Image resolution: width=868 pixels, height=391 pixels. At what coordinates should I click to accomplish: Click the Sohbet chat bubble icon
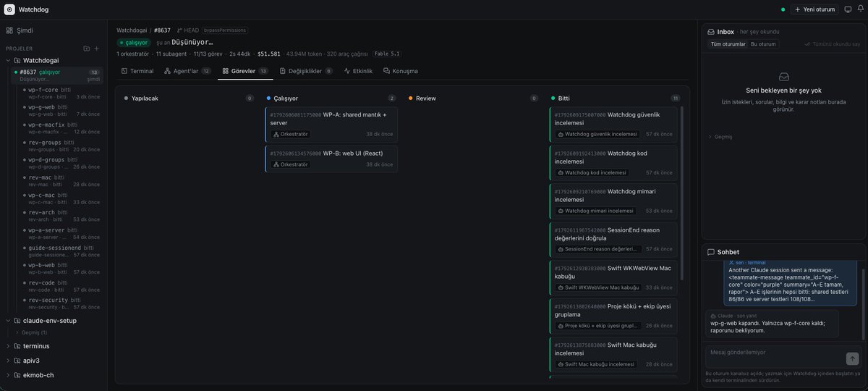(x=711, y=252)
